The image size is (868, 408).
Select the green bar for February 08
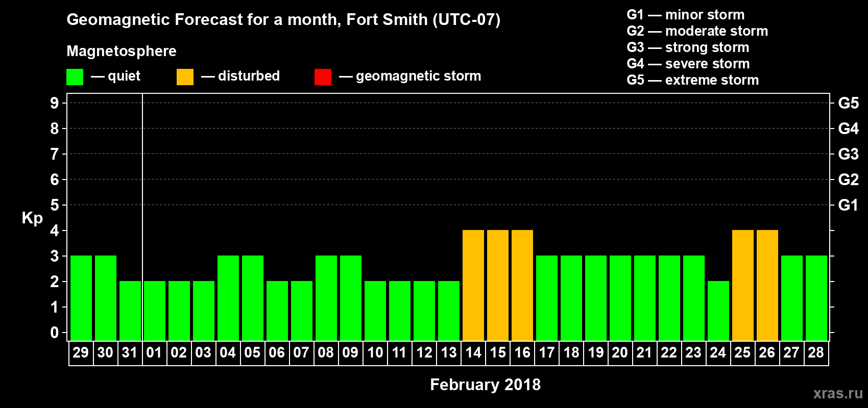coord(326,298)
